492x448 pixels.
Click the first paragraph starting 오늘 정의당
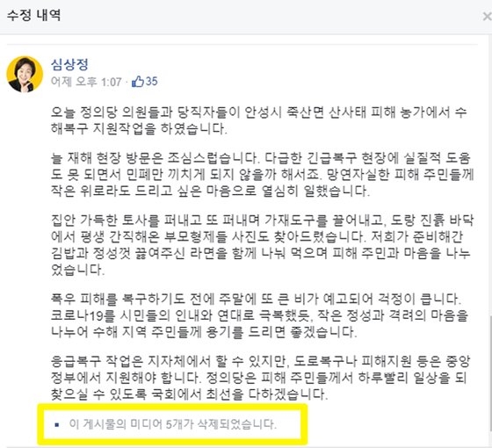(x=259, y=120)
